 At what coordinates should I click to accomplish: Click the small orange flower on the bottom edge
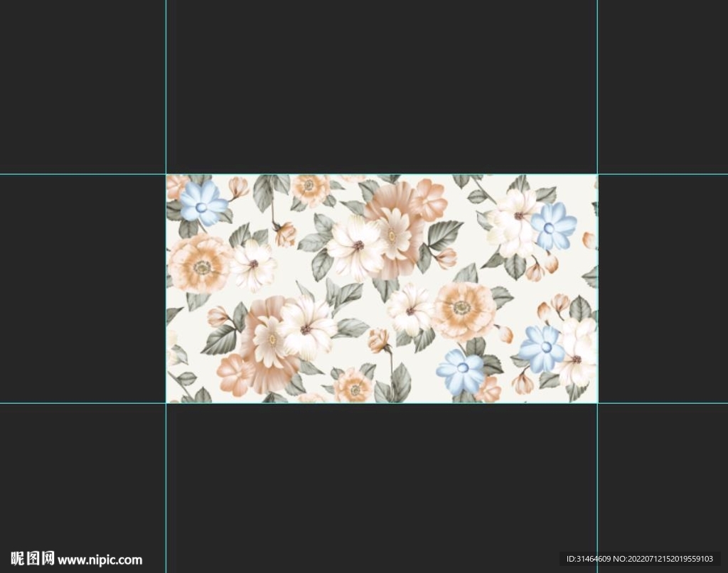353,386
